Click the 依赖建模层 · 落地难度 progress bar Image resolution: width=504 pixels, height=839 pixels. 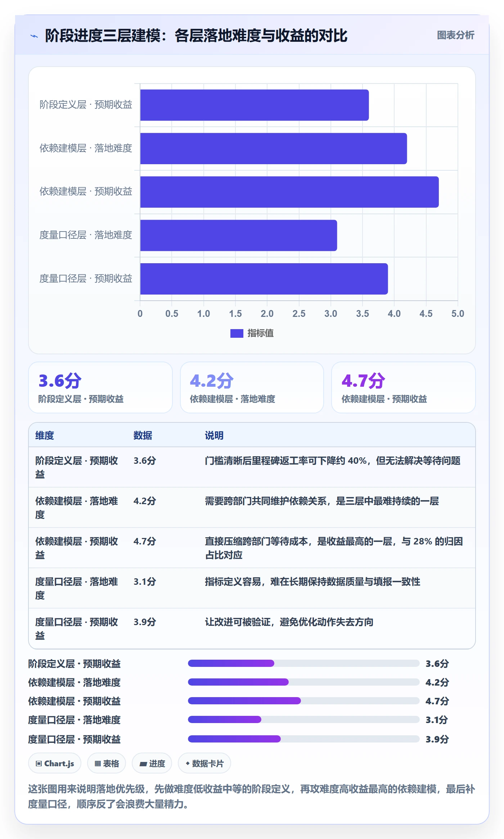point(304,682)
